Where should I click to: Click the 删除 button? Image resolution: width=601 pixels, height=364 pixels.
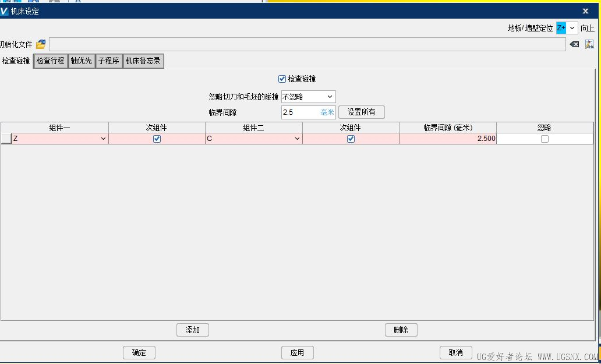tap(401, 330)
